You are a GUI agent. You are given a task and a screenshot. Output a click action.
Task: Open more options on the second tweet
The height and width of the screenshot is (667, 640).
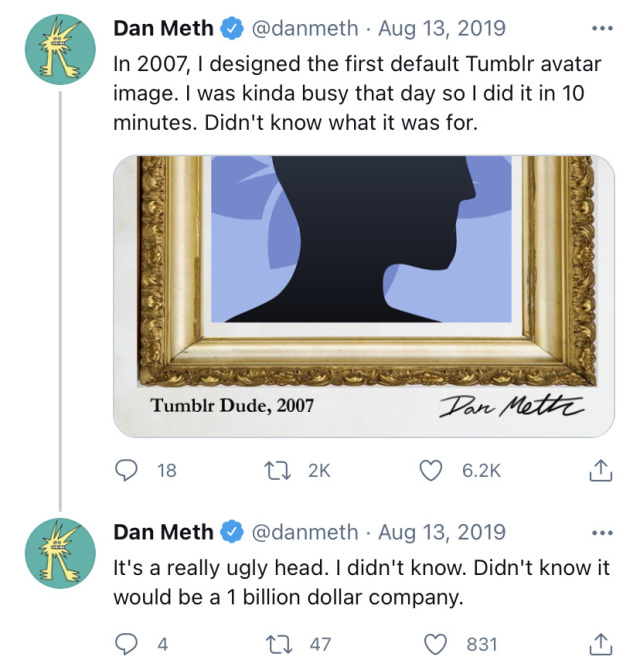click(601, 532)
